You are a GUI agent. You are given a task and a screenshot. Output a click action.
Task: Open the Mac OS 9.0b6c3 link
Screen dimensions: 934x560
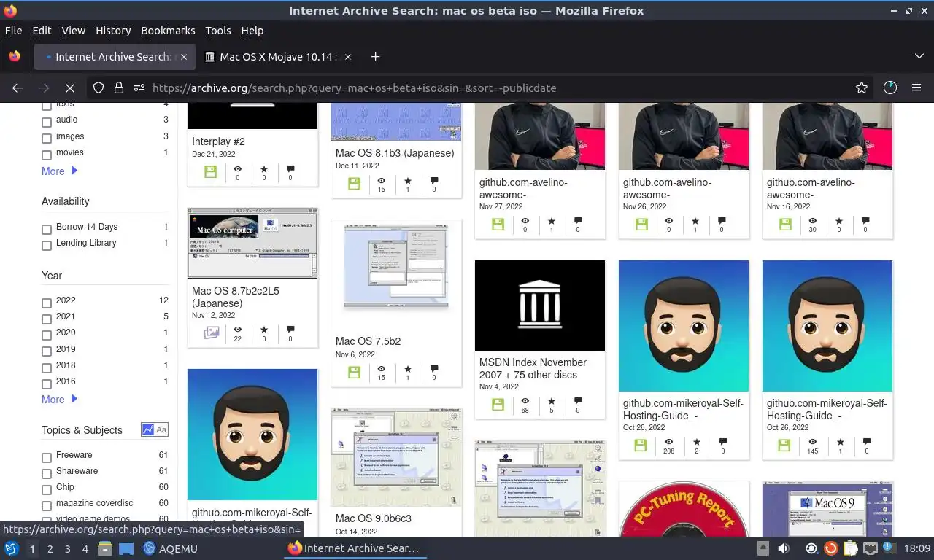point(374,518)
